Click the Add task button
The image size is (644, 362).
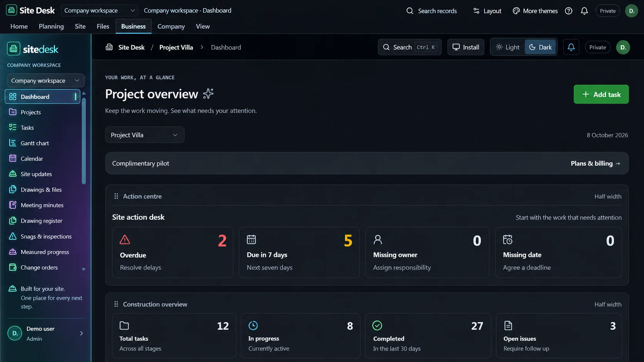coord(601,94)
